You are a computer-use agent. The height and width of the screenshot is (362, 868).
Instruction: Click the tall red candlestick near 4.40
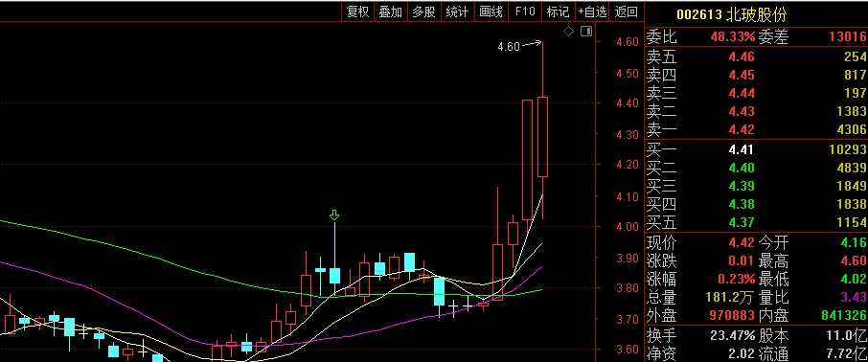(x=528, y=160)
